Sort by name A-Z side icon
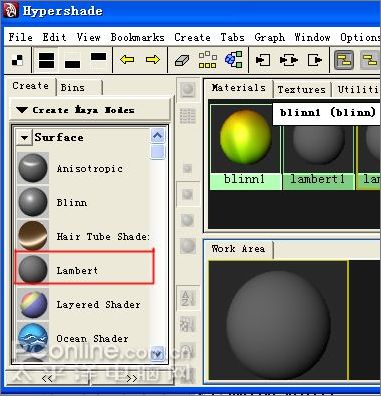The height and width of the screenshot is (396, 381). click(188, 298)
